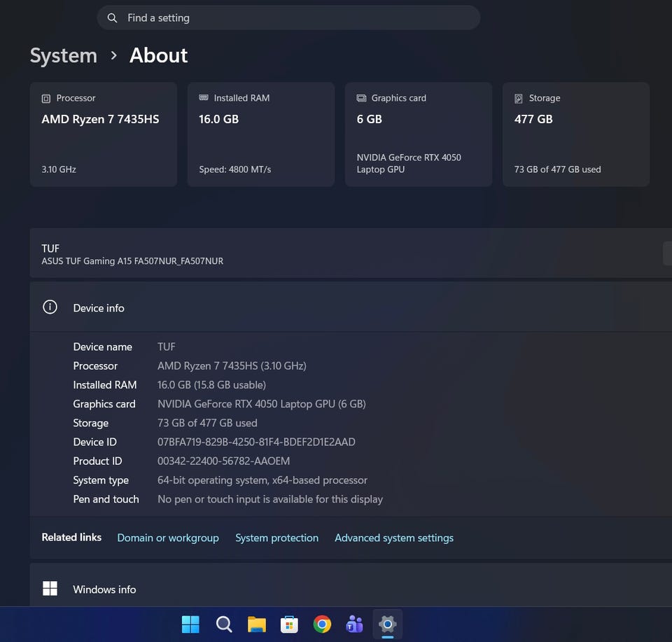Click the Graphics card icon on card
This screenshot has width=672, height=642.
pyautogui.click(x=361, y=98)
